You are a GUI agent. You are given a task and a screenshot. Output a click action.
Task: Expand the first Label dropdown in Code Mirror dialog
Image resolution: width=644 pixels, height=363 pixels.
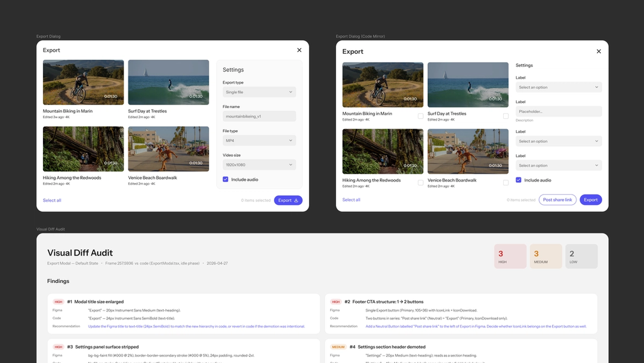tap(559, 87)
